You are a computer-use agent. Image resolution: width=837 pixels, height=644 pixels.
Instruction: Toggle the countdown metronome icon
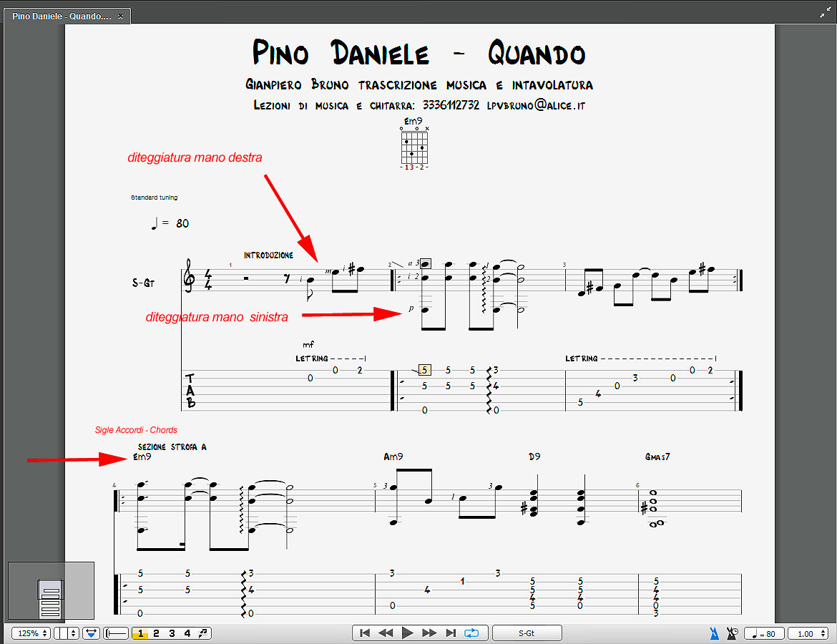click(732, 633)
